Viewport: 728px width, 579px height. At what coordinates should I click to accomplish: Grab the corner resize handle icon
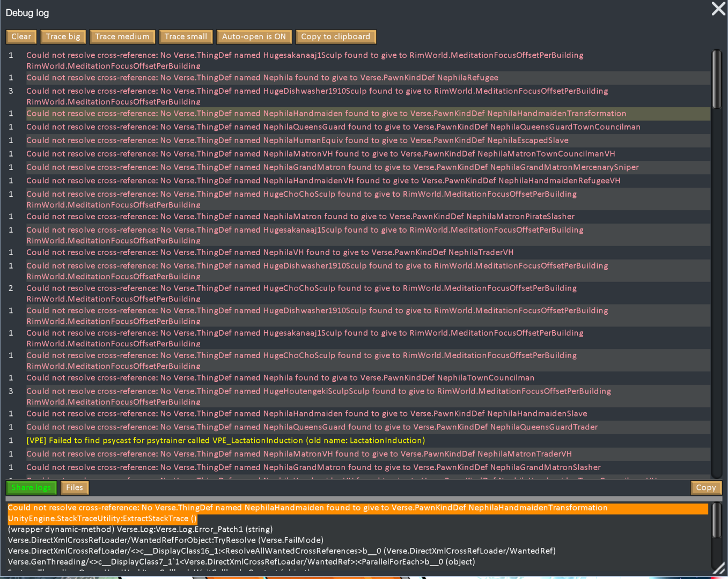click(719, 568)
